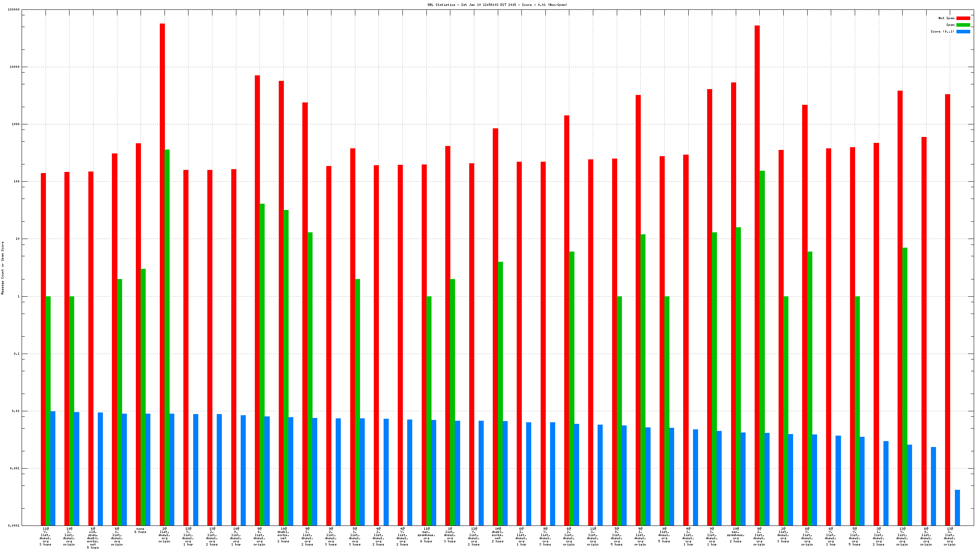Click the green Spam legend swatch

(963, 25)
